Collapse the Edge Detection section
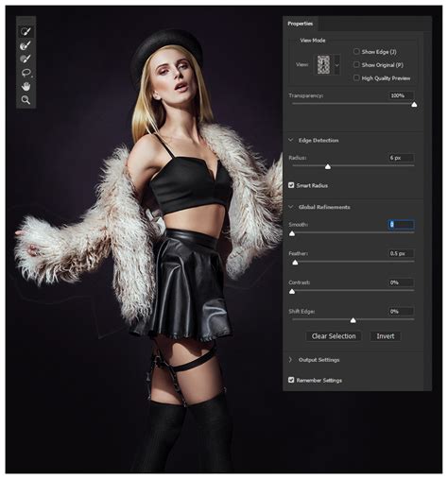Screen dimensions: 448x479 click(x=291, y=140)
